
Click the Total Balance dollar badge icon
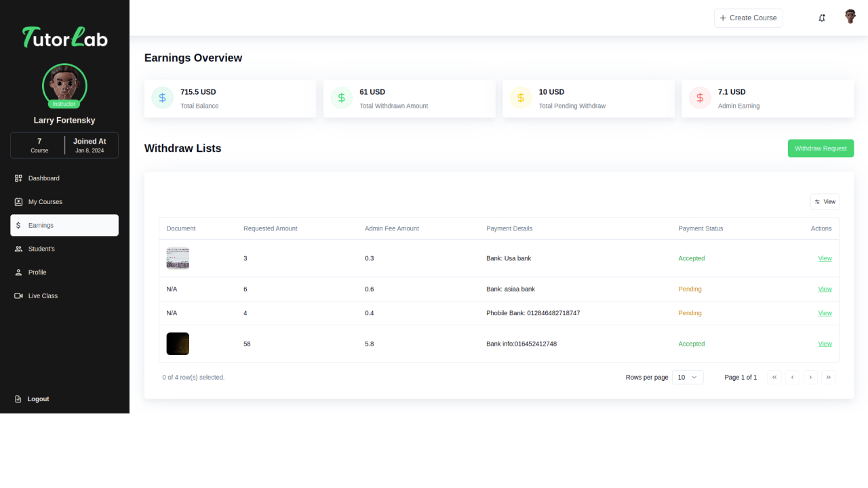(162, 97)
